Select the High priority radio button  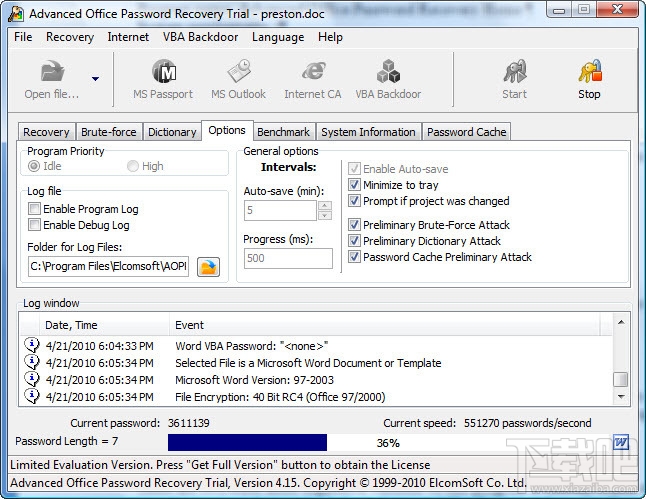pos(133,166)
